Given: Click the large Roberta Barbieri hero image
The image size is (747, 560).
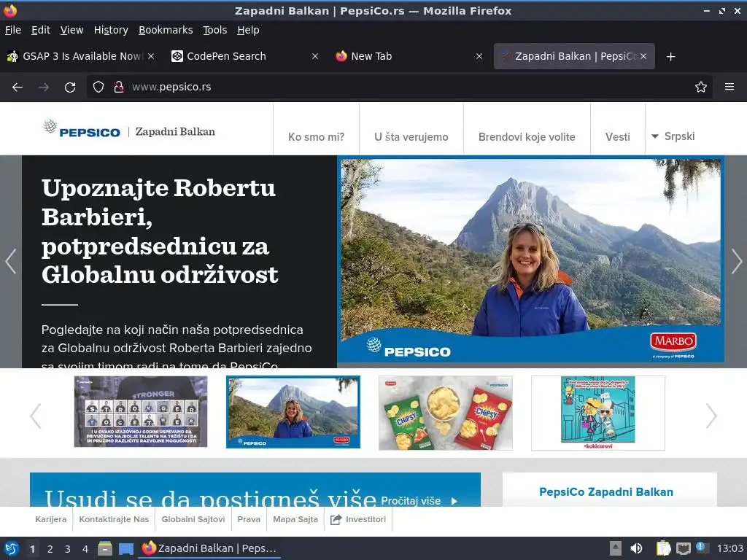Looking at the screenshot, I should 531,260.
